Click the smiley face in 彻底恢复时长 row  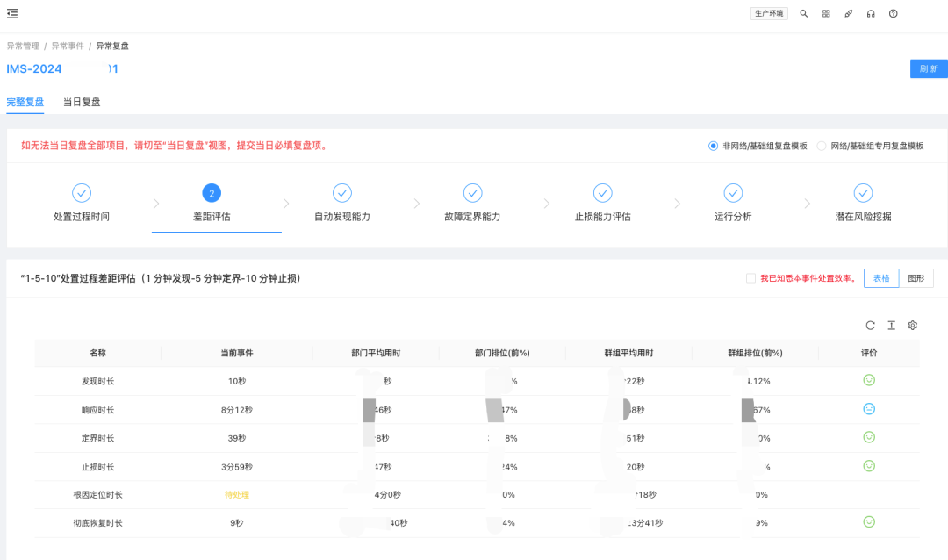coord(869,522)
